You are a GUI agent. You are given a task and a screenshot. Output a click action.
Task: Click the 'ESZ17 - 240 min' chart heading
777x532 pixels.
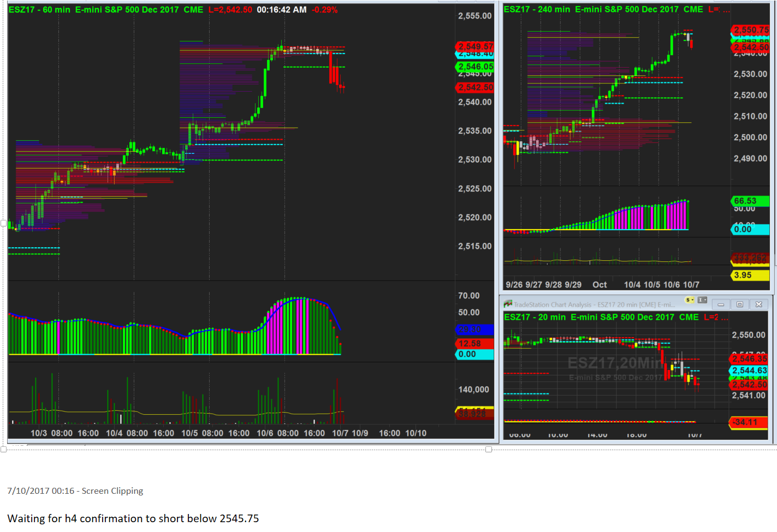[x=537, y=9]
